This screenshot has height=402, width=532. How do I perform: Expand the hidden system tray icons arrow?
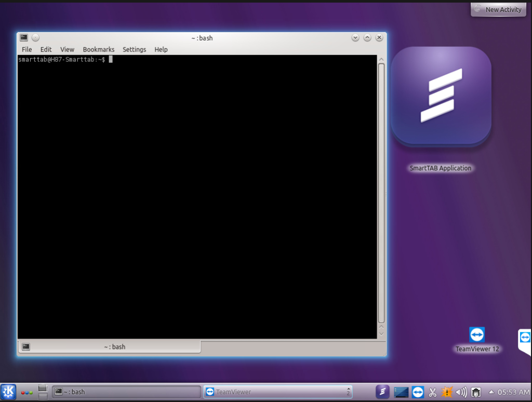491,392
